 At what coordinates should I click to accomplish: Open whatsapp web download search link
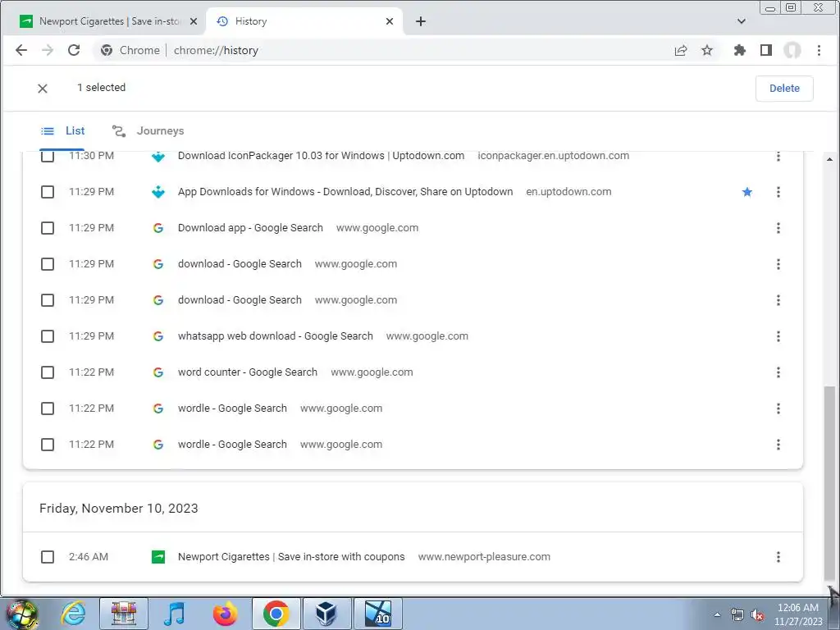[276, 336]
